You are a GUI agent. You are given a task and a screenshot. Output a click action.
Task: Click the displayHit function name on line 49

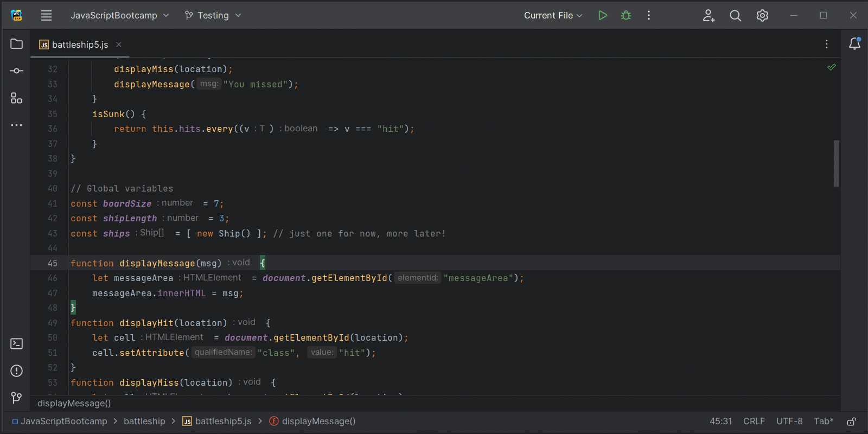coord(146,323)
